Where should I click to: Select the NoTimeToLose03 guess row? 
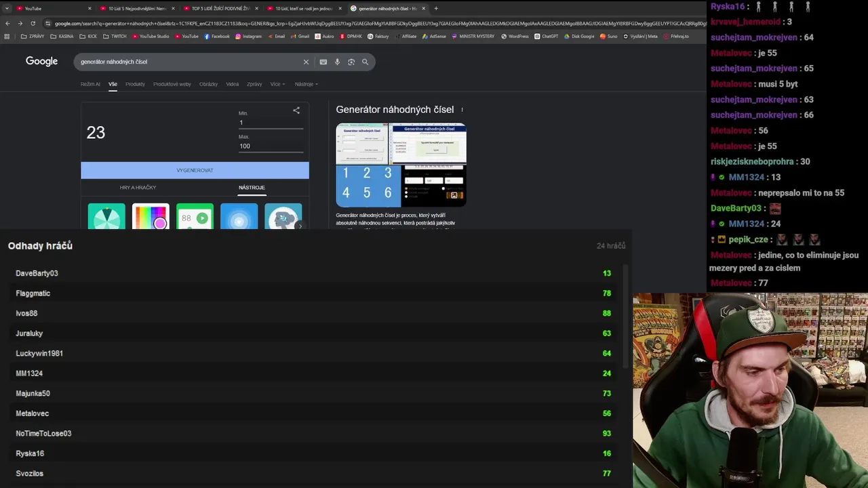(x=313, y=433)
